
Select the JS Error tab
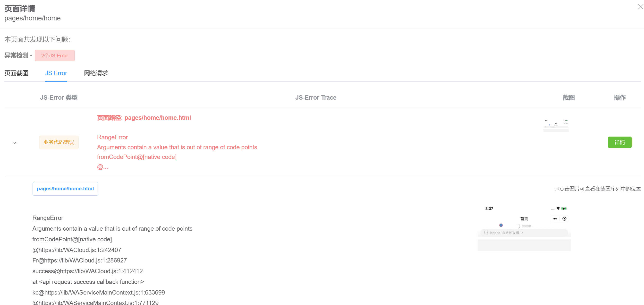pyautogui.click(x=56, y=73)
